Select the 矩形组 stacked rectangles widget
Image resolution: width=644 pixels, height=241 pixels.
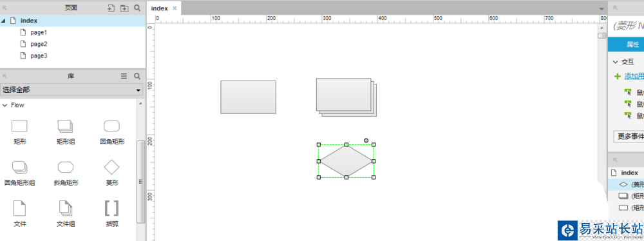pos(66,133)
